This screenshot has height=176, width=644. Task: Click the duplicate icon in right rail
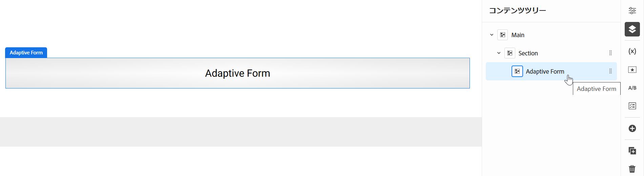point(632,151)
